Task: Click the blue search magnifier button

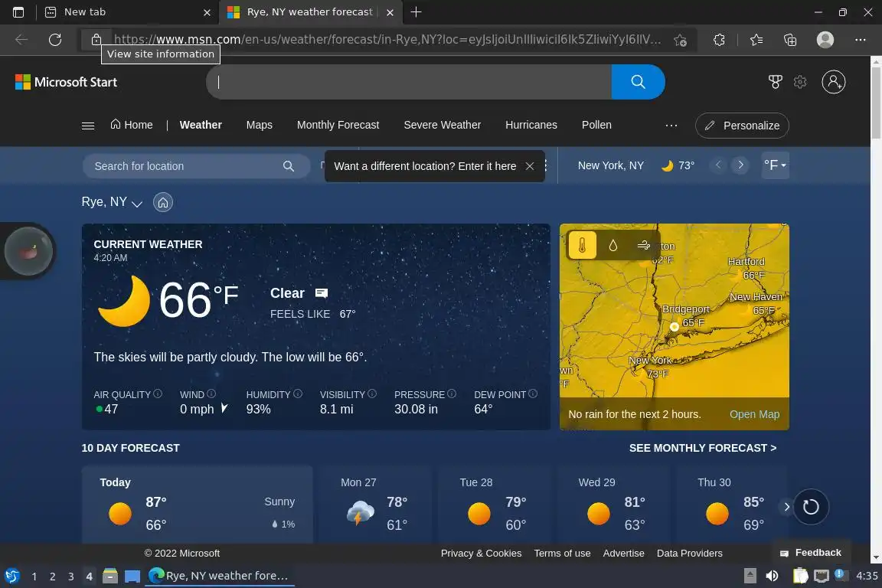Action: click(638, 82)
